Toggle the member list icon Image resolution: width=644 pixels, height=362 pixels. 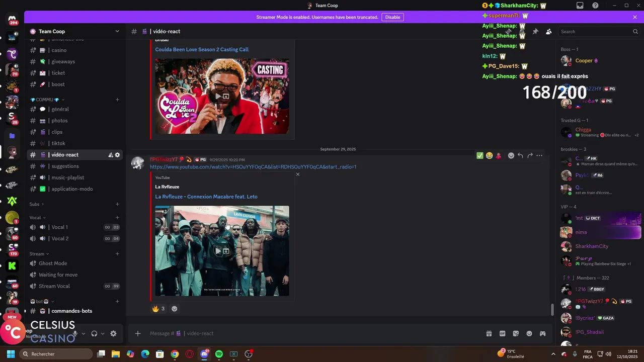click(x=548, y=31)
